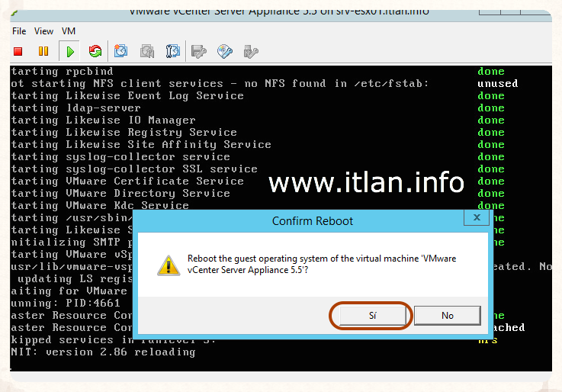This screenshot has width=562, height=392.
Task: Click the reboot confirmation message text
Action: [322, 265]
